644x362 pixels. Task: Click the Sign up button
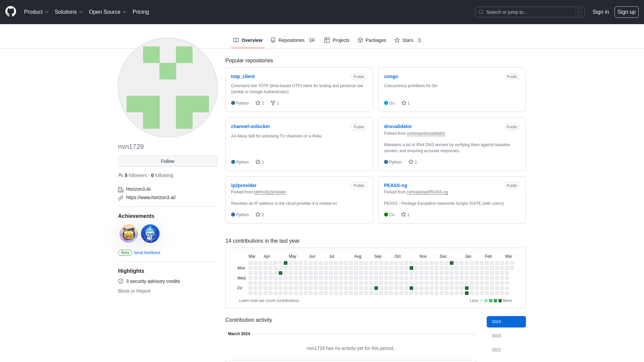coord(626,12)
